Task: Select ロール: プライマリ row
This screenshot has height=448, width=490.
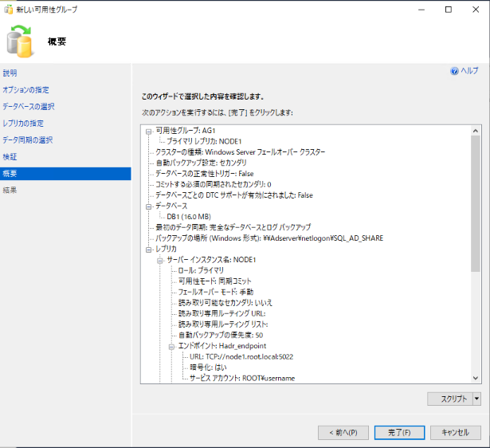Action: pyautogui.click(x=201, y=271)
